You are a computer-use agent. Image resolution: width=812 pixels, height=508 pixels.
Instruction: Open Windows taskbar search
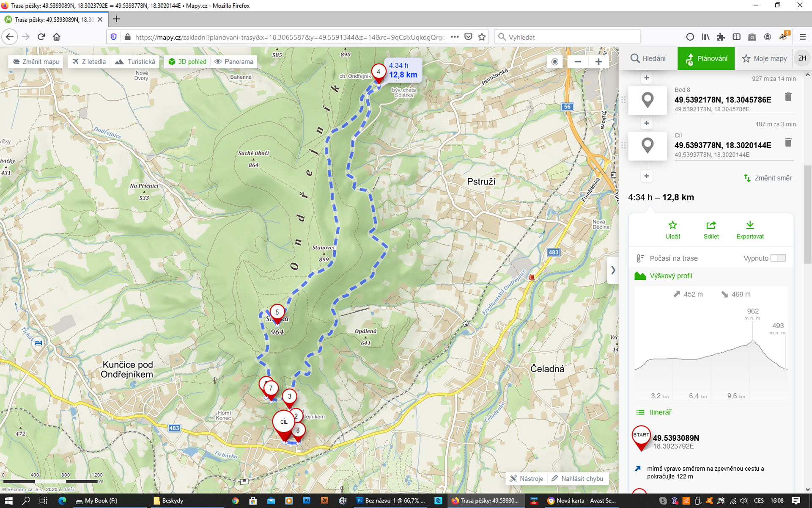(26, 500)
